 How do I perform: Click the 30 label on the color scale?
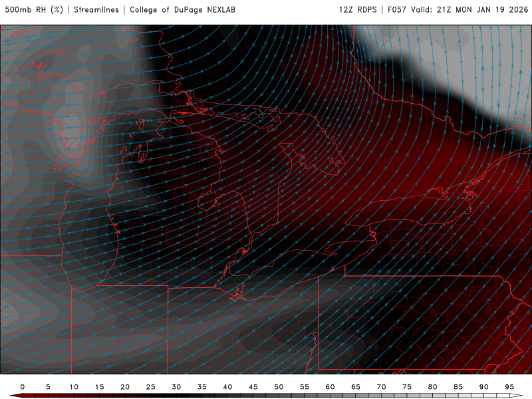(x=176, y=387)
